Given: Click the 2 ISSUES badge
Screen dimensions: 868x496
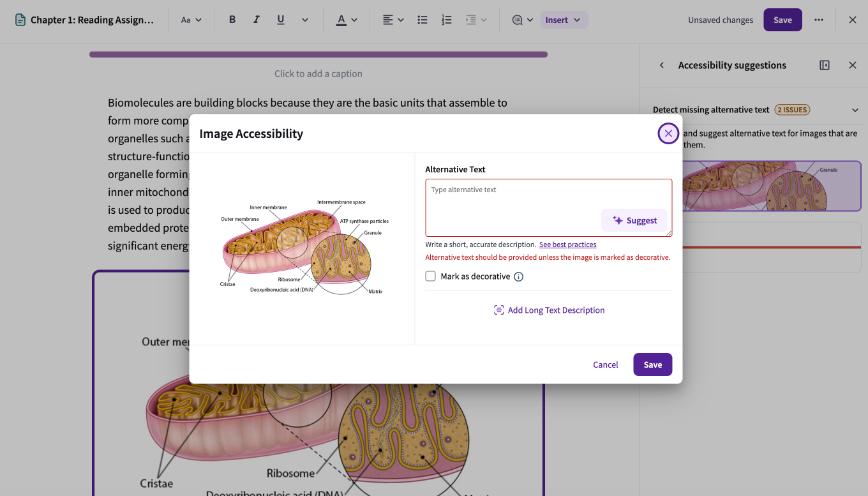Looking at the screenshot, I should point(792,110).
